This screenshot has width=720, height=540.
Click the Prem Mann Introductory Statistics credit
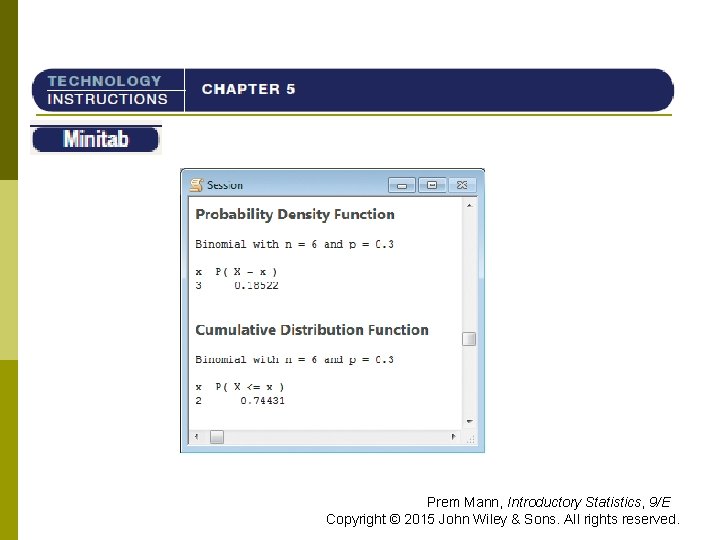pos(549,502)
